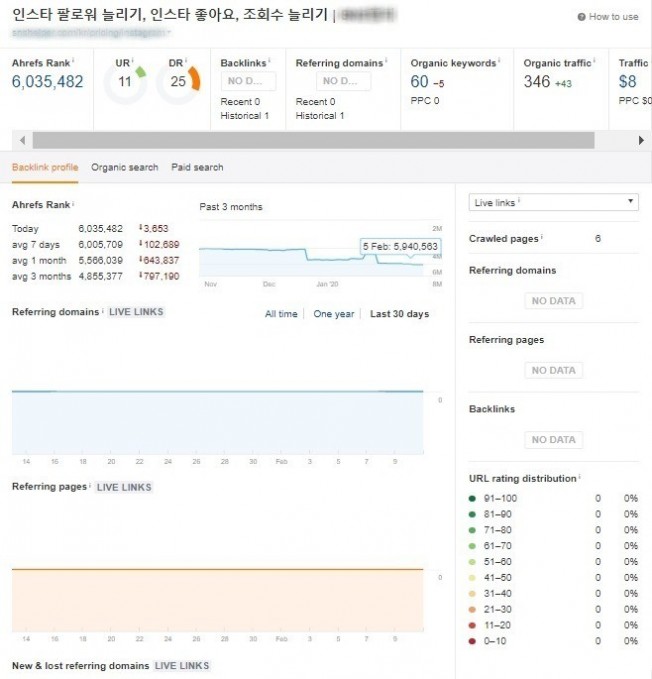Click the NO DATA box under sidebar Referring pages
The image size is (652, 679).
tap(554, 370)
